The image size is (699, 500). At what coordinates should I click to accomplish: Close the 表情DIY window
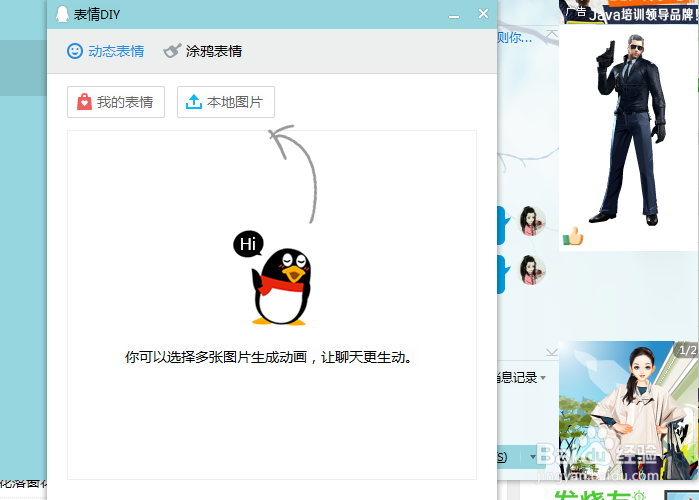click(x=483, y=14)
